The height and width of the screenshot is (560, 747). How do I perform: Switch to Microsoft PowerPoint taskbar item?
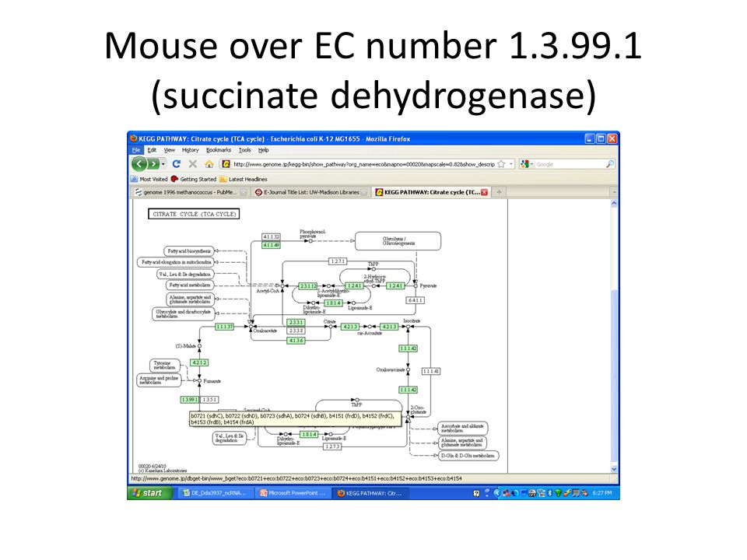(293, 493)
